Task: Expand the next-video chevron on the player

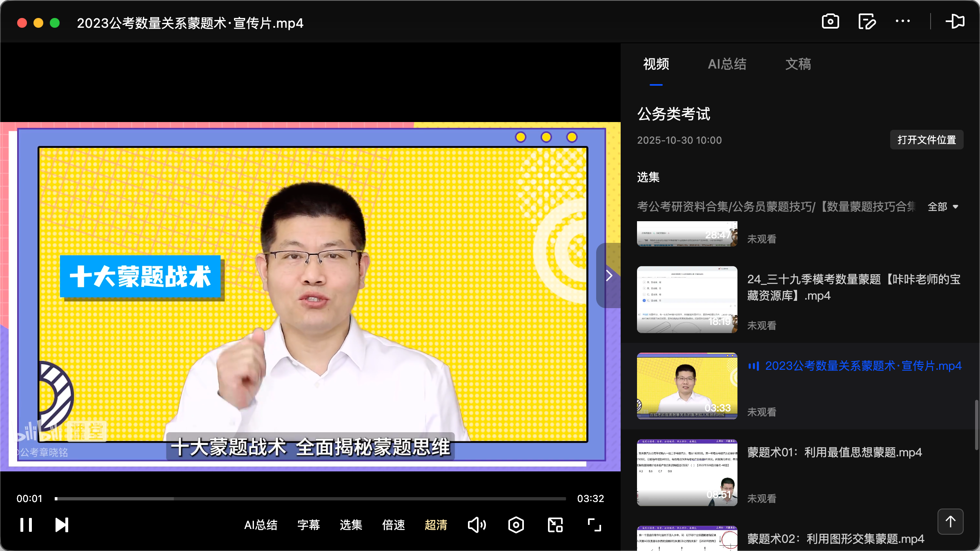Action: click(609, 275)
